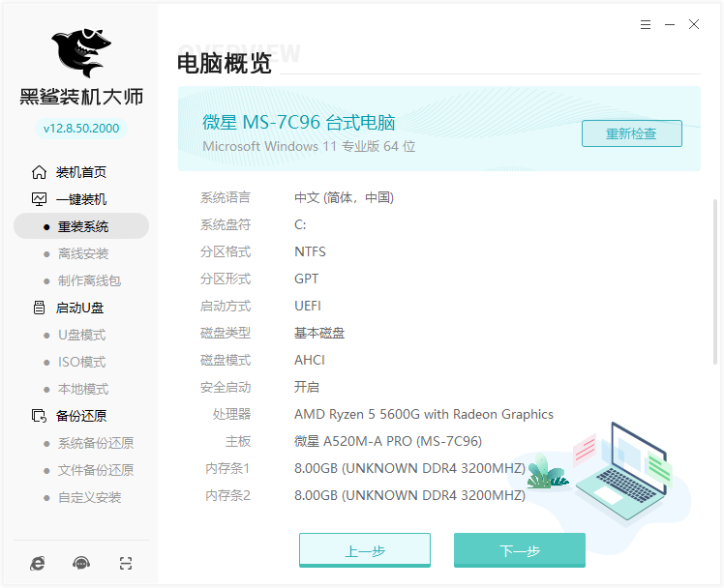Click Microsoft Windows 11 专业版 64 位 text
The image size is (724, 588).
(309, 146)
